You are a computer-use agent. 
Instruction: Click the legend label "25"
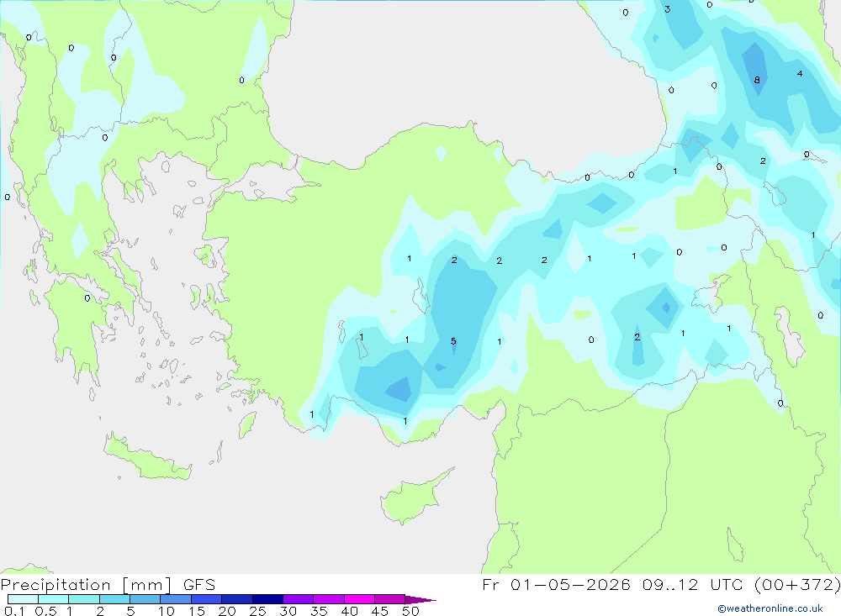coord(258,611)
